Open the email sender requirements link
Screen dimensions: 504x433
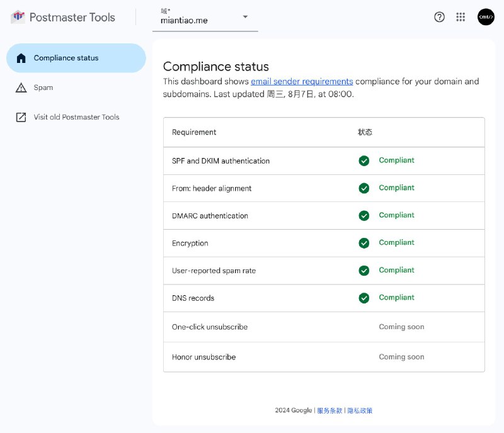(x=302, y=81)
